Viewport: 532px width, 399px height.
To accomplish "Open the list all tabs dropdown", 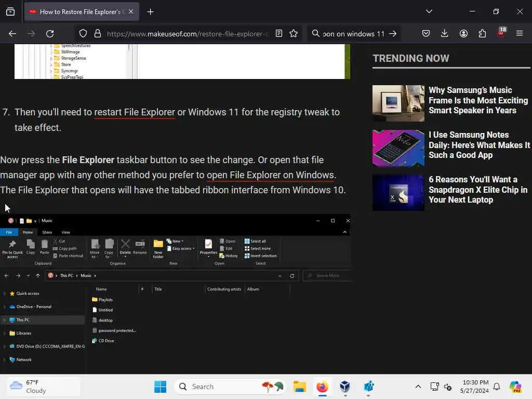I will (429, 11).
